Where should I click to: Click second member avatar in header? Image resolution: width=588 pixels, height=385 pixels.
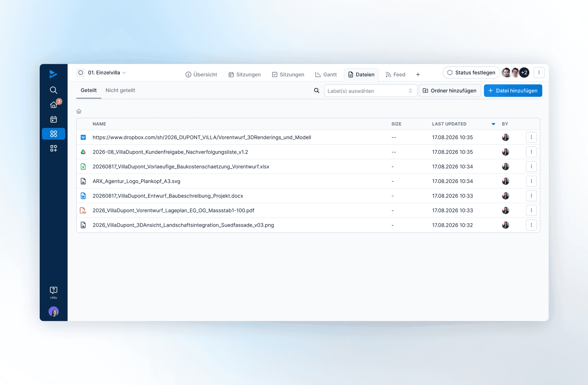(x=515, y=73)
